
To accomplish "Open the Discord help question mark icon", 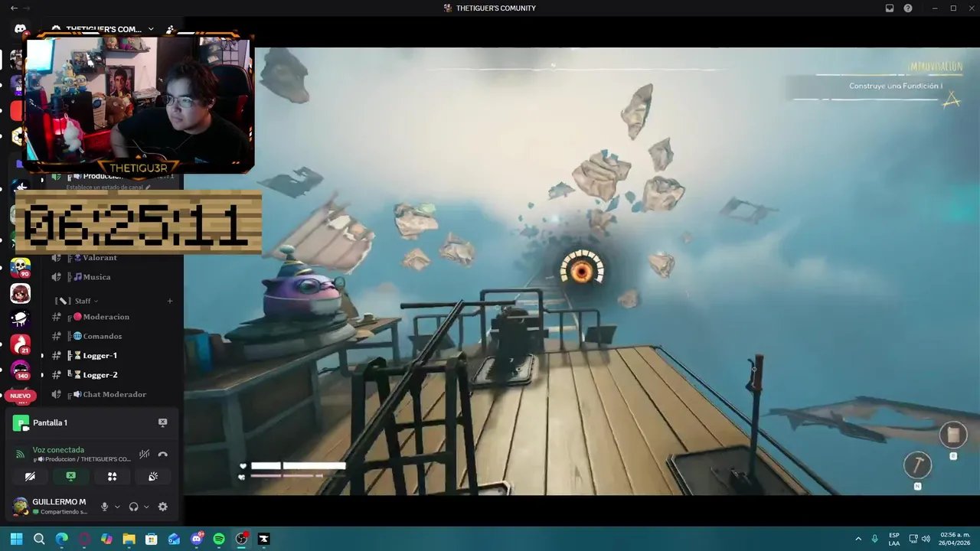I will (908, 8).
